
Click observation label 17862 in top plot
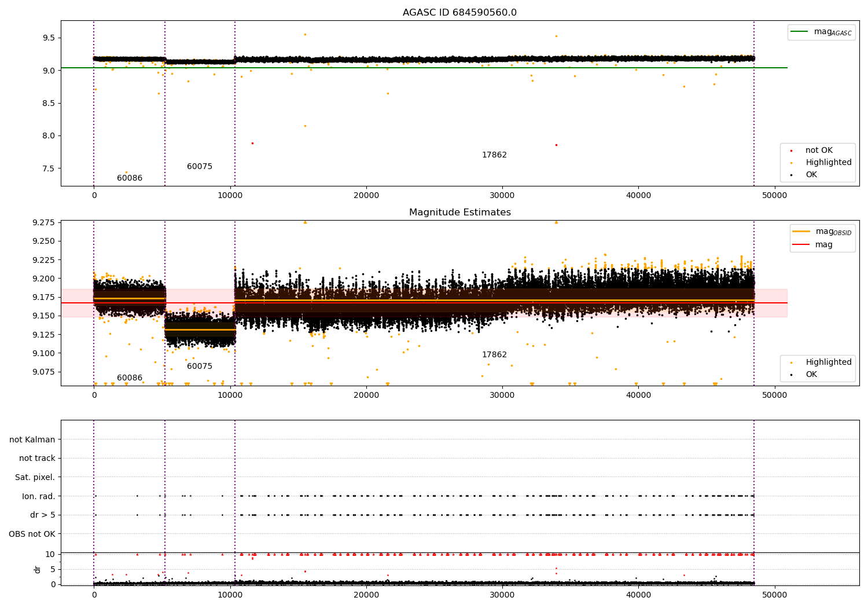494,155
